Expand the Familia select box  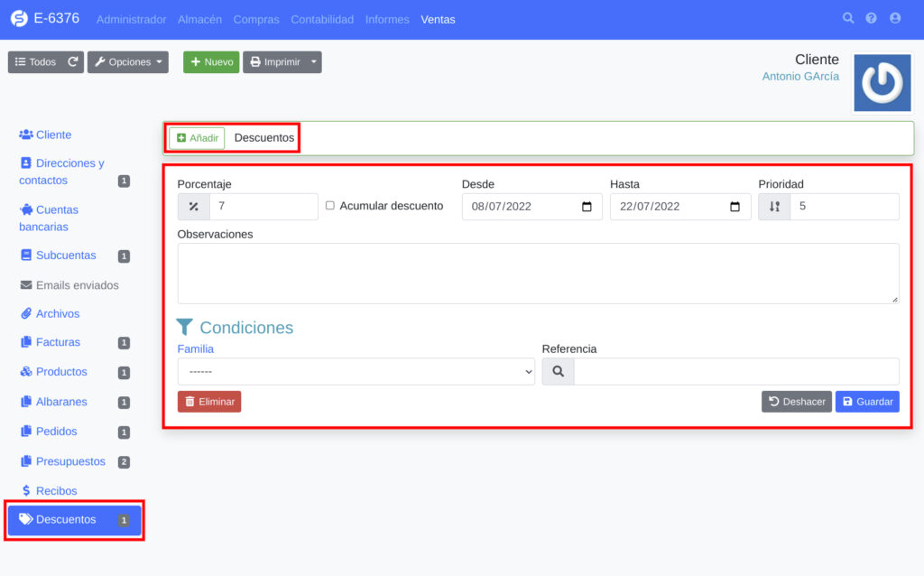point(356,372)
